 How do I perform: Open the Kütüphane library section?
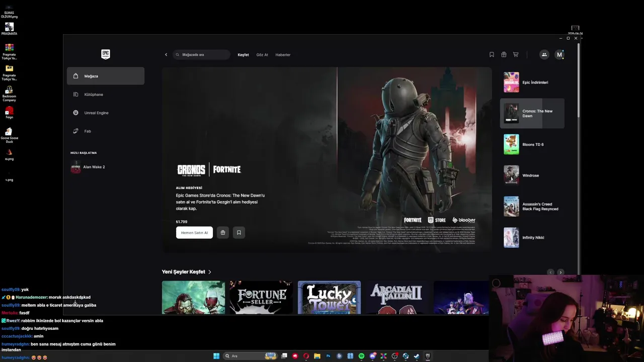(106, 95)
